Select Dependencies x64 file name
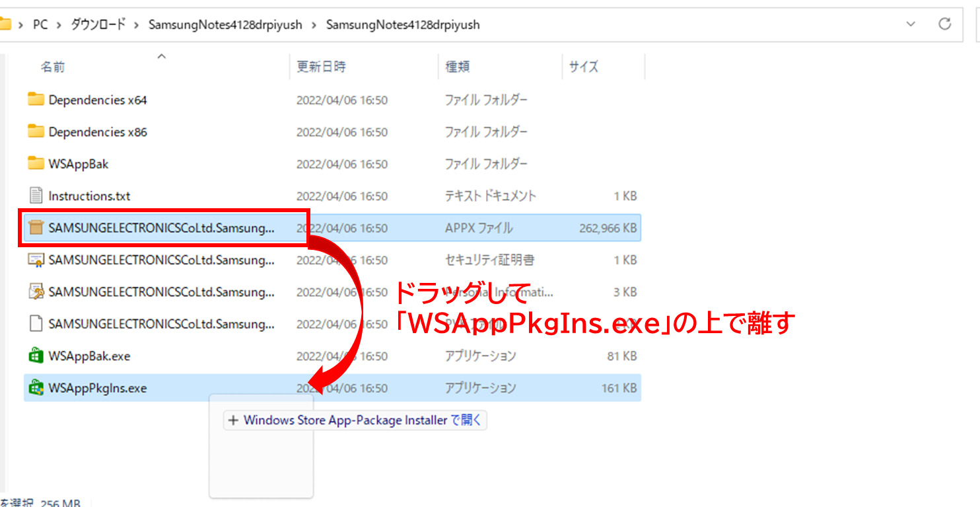Viewport: 980px width, 507px height. pyautogui.click(x=98, y=100)
